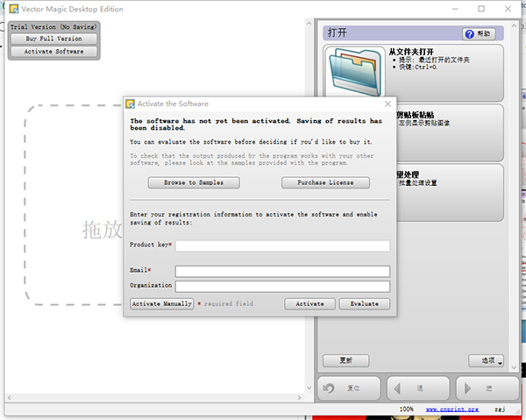Click the Activate button
526x420 pixels.
tap(309, 303)
